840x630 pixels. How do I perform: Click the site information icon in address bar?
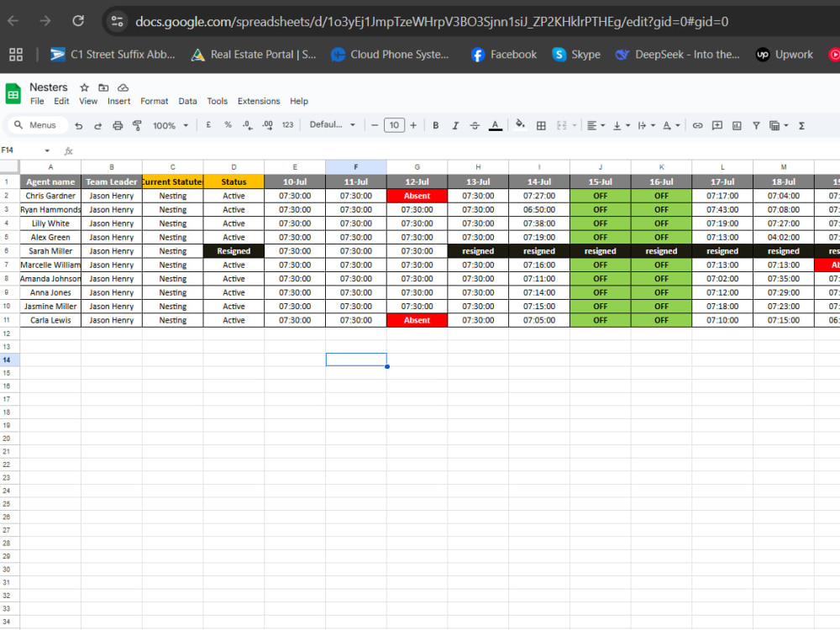(x=117, y=21)
